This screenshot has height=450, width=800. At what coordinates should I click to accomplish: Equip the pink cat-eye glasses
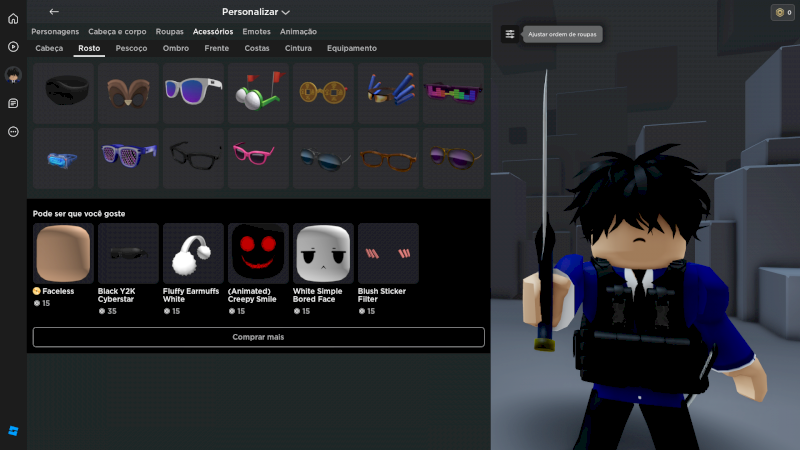(258, 159)
